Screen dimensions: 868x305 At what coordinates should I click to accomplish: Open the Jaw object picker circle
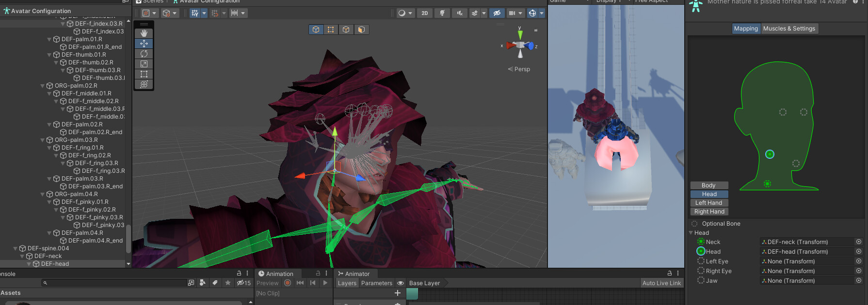tap(859, 280)
